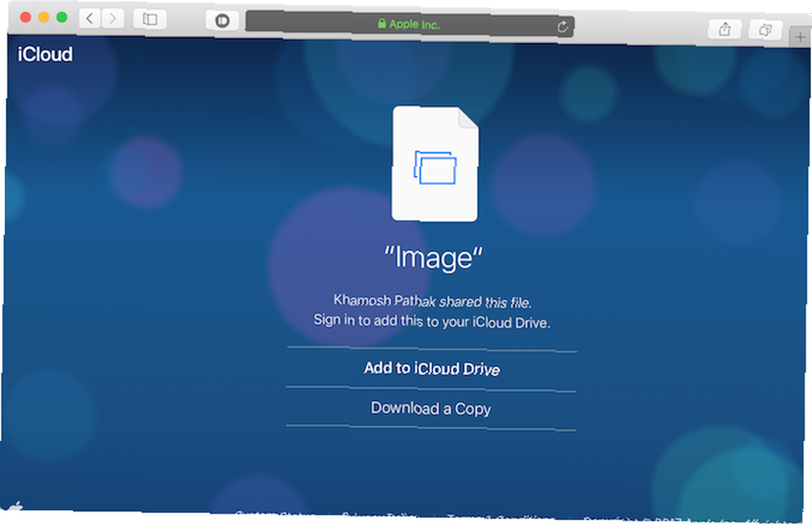The height and width of the screenshot is (526, 812).
Task: Choose Add to iCloud Drive
Action: click(x=431, y=369)
